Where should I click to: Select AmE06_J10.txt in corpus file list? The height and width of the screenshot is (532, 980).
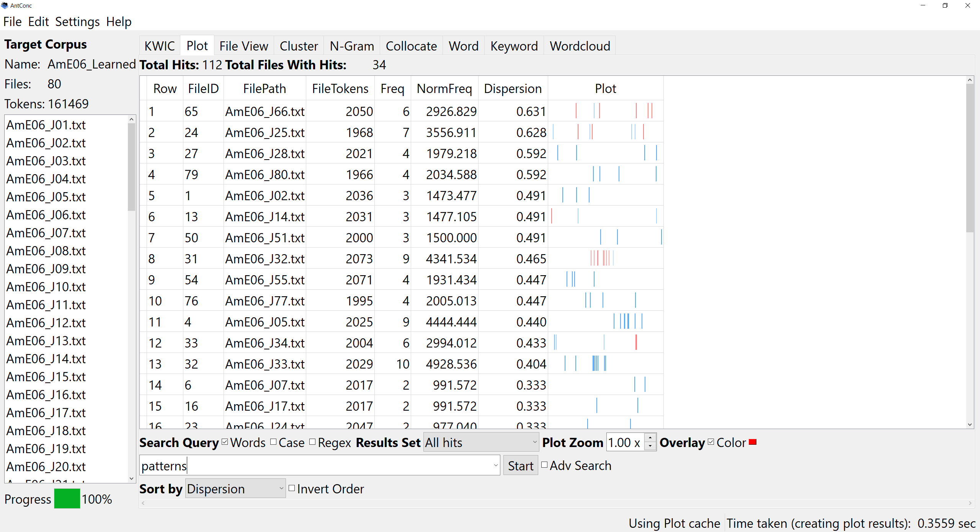pyautogui.click(x=46, y=287)
